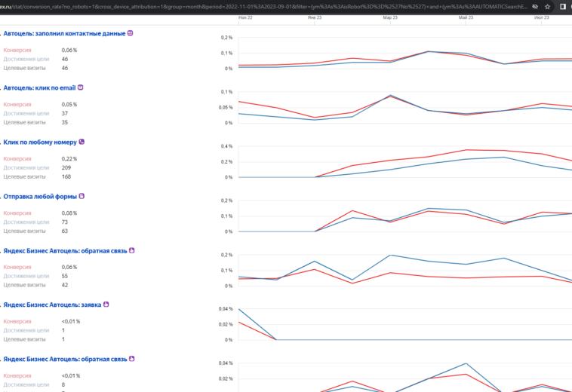Click conversion value '0,08 %'

pos(69,213)
